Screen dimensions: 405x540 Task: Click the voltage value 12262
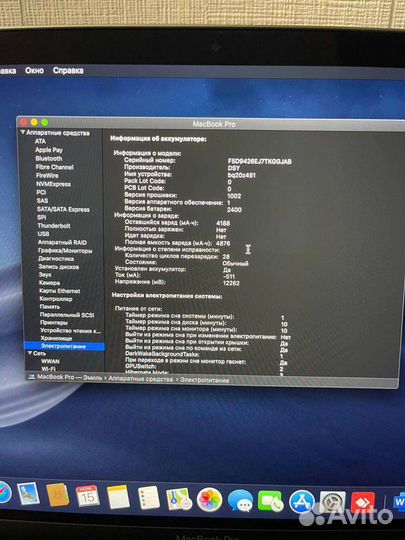coord(231,283)
